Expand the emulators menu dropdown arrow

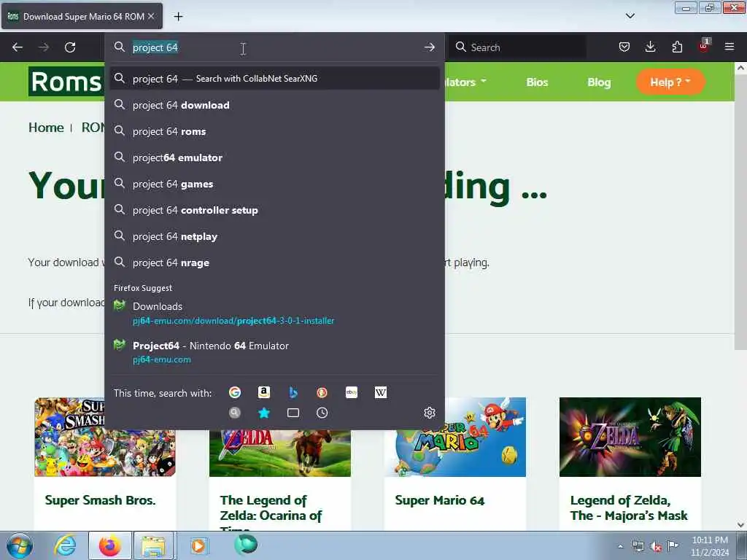pos(484,81)
